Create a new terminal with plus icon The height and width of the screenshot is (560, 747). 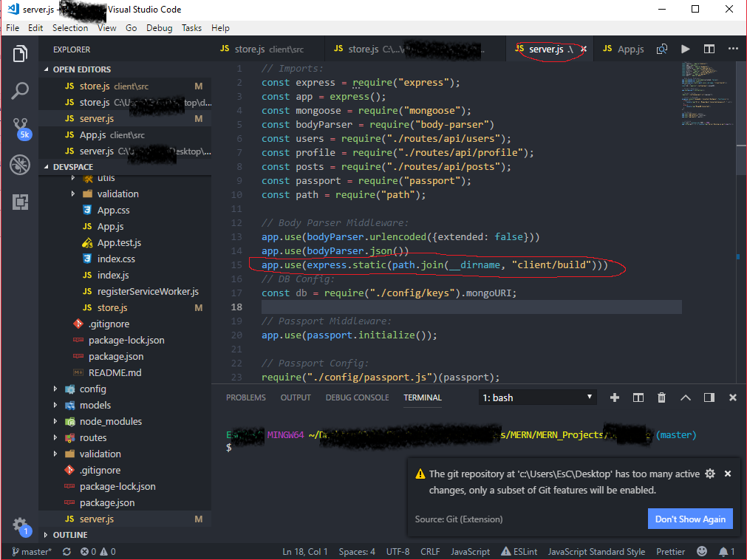point(615,397)
